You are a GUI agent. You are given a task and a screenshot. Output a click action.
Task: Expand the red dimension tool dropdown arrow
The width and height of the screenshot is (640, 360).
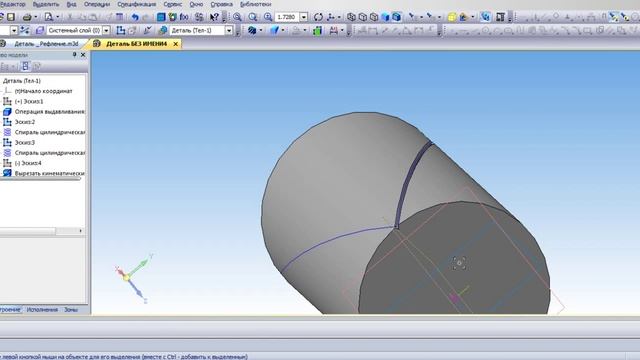pos(342,30)
